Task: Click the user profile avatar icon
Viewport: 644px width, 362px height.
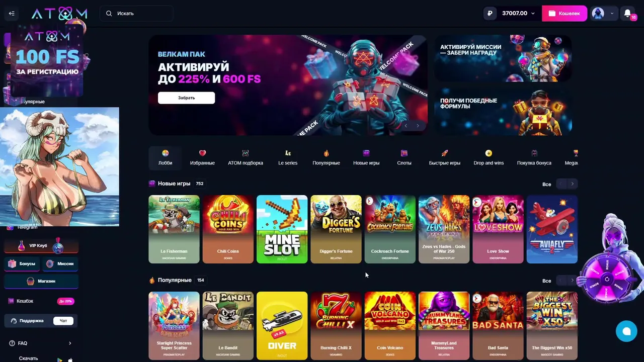Action: click(598, 14)
